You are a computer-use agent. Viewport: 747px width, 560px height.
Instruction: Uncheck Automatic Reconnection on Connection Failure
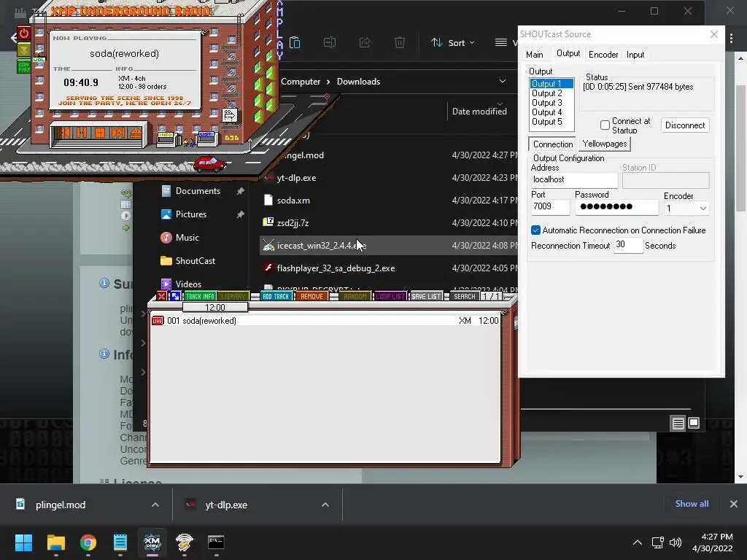coord(535,230)
